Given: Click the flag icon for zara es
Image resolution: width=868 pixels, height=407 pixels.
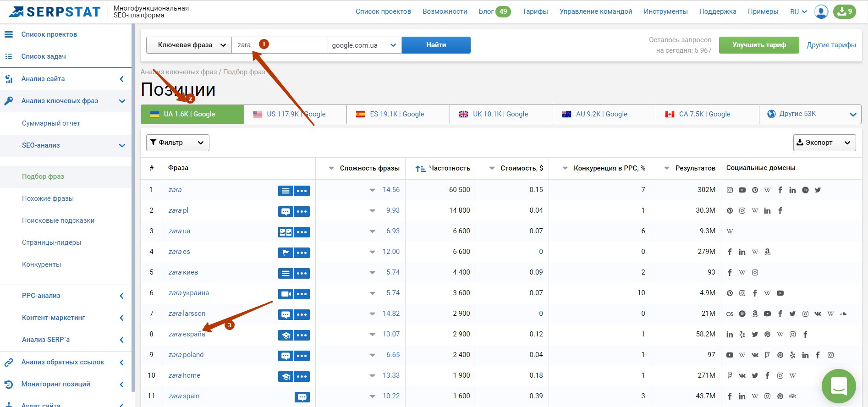Looking at the screenshot, I should point(286,253).
